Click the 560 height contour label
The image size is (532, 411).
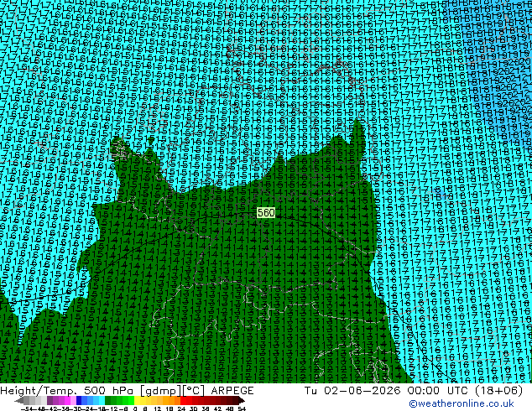click(266, 212)
